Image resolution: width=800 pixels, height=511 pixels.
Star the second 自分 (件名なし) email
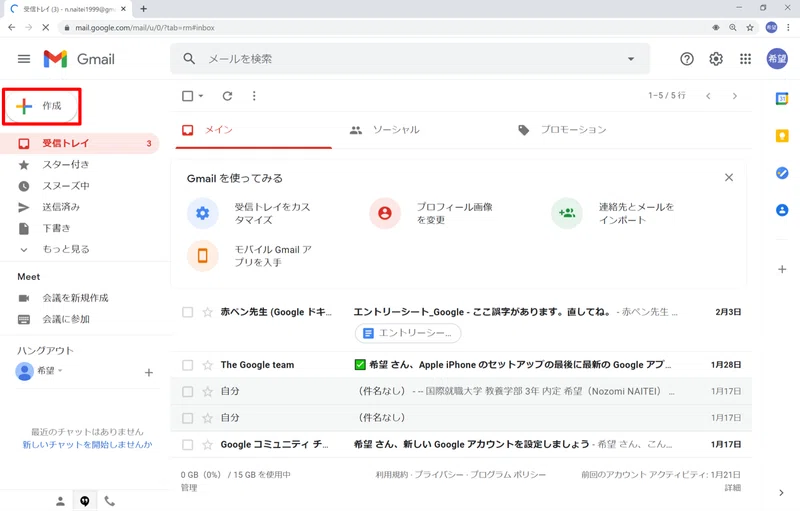[x=207, y=418]
